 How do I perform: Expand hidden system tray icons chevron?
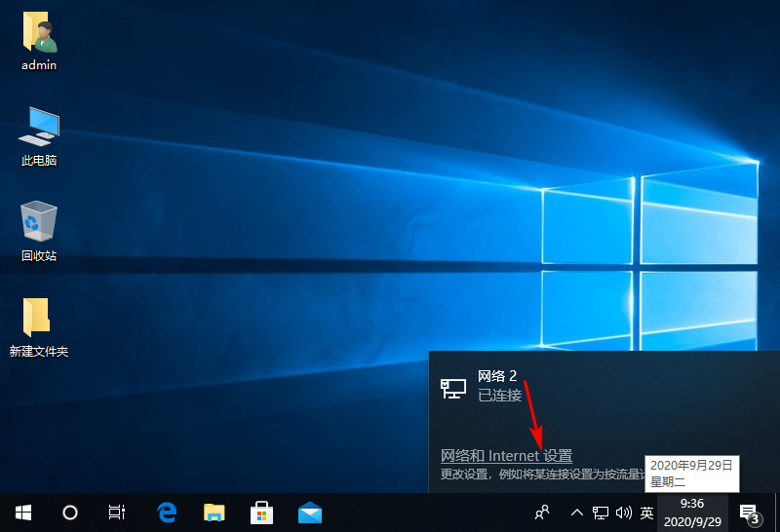pyautogui.click(x=577, y=513)
